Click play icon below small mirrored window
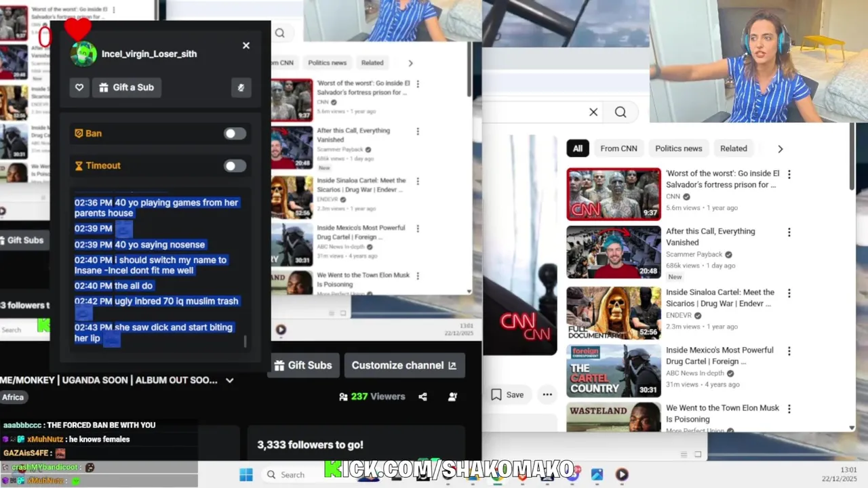868x488 pixels. [x=281, y=330]
